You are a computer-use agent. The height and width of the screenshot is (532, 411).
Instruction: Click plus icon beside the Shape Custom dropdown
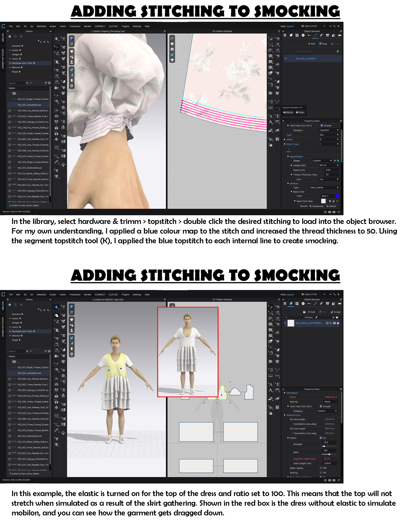(x=335, y=161)
